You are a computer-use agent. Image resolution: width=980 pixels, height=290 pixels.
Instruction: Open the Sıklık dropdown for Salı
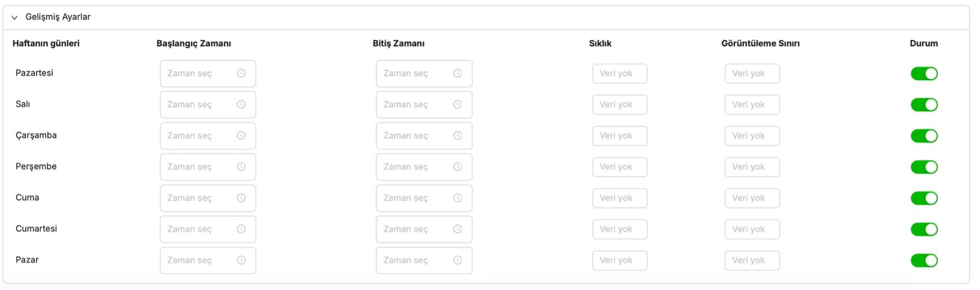point(620,104)
